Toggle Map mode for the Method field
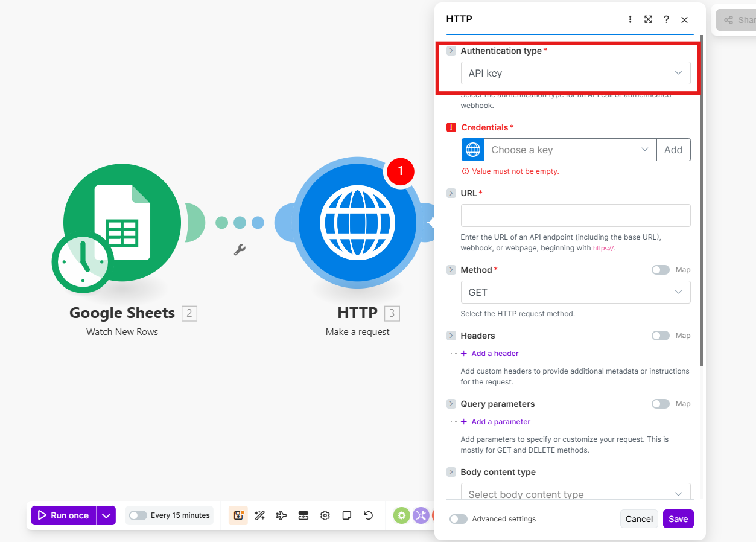The image size is (756, 542). [x=660, y=270]
